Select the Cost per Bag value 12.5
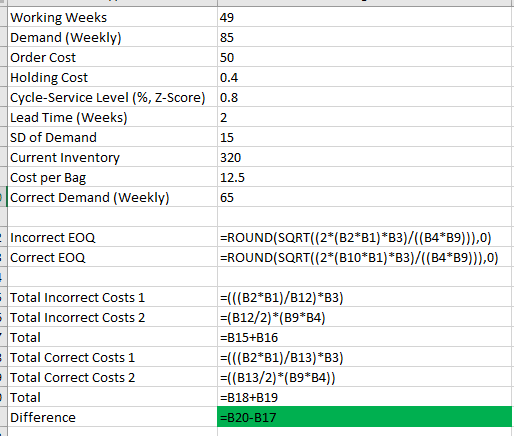This screenshot has width=514, height=436. tap(365, 177)
